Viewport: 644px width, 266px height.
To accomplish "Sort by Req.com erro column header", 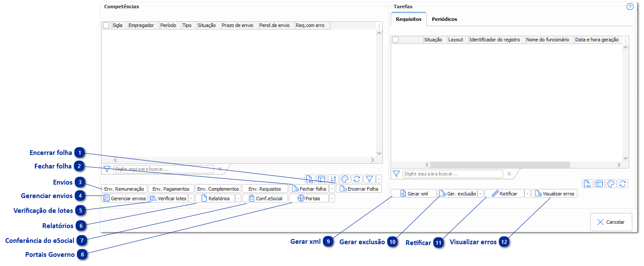I will pyautogui.click(x=312, y=26).
